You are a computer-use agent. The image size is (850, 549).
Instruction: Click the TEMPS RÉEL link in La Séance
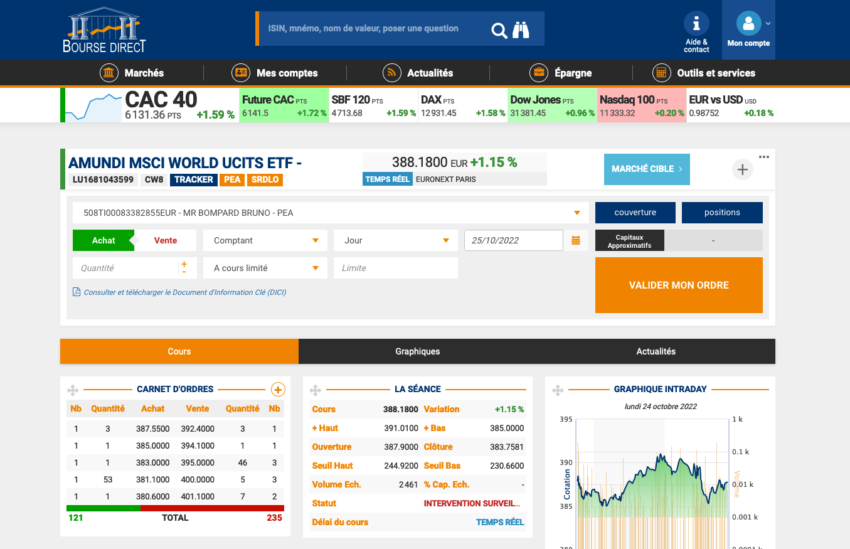point(500,522)
